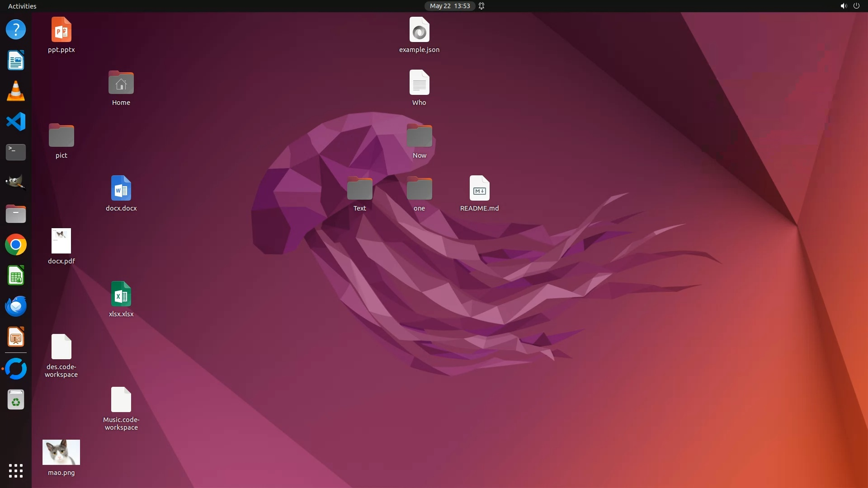Viewport: 868px width, 488px height.
Task: Open the clock and calendar menu
Action: (449, 6)
